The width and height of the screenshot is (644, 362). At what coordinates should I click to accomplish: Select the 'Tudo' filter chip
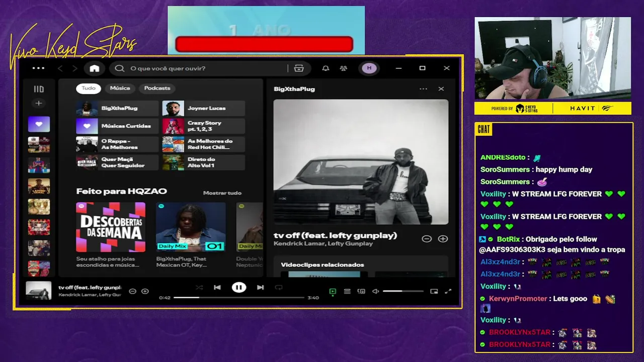point(89,88)
